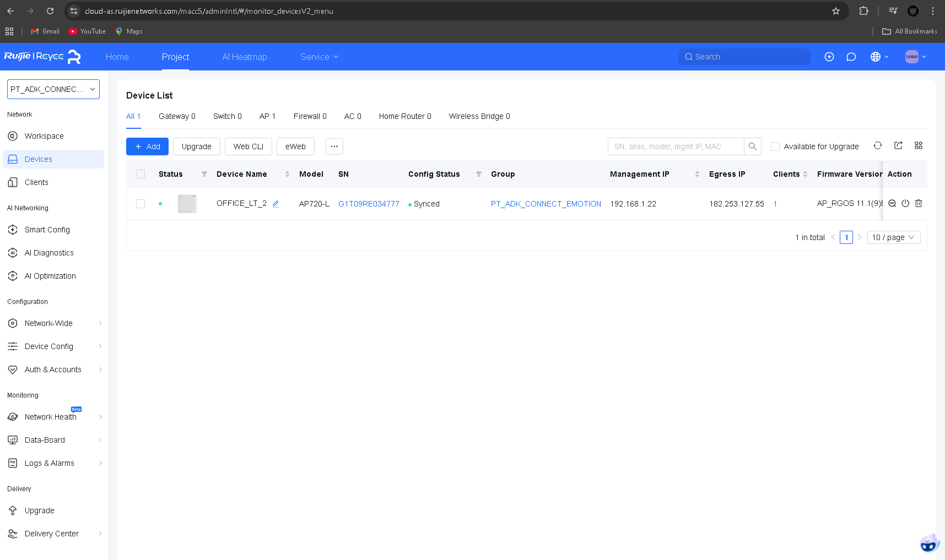Expand the Service menu dropdown
The width and height of the screenshot is (945, 560).
[x=320, y=57]
